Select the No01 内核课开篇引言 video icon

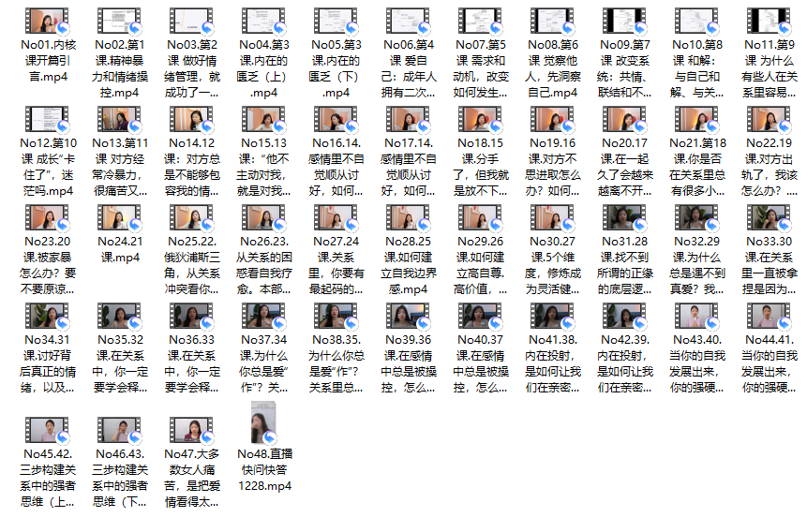tap(48, 21)
